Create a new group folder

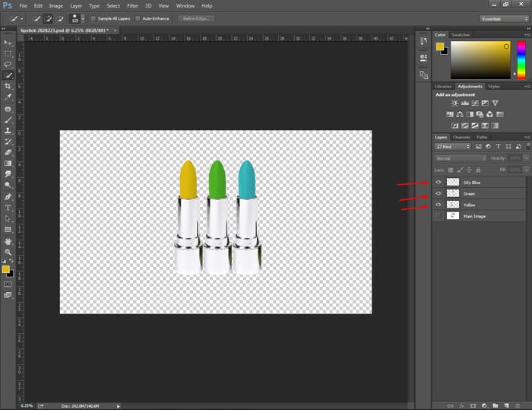click(x=496, y=405)
